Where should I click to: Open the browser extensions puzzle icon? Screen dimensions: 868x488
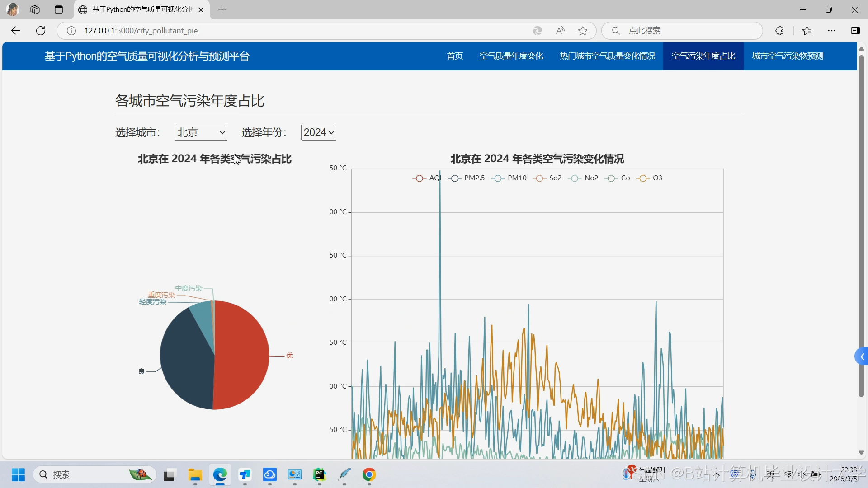point(779,31)
